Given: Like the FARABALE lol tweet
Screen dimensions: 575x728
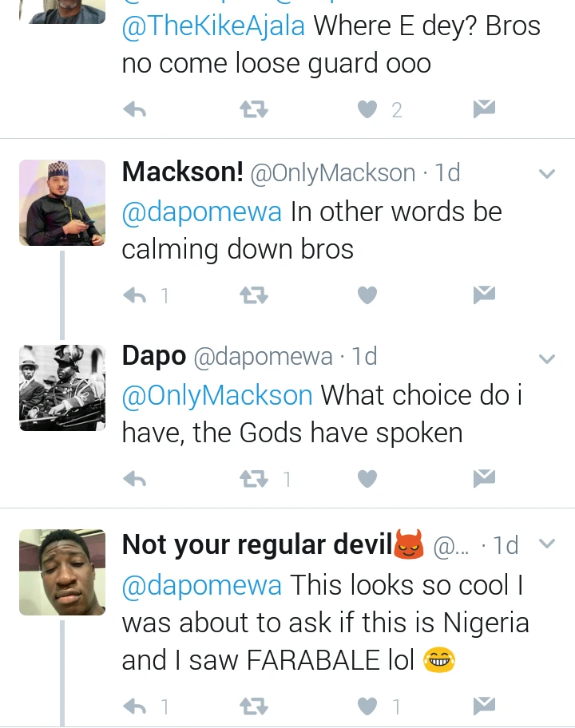Looking at the screenshot, I should [367, 706].
